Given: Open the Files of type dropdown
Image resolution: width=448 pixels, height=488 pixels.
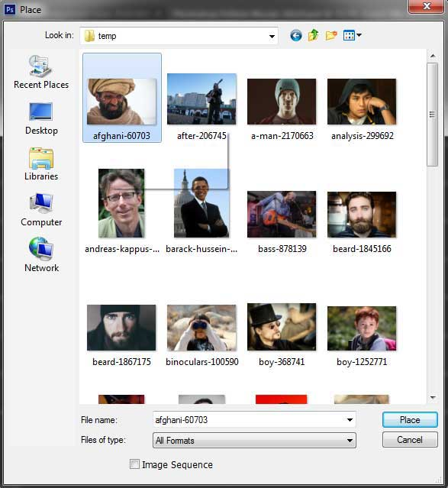Looking at the screenshot, I should pyautogui.click(x=254, y=440).
